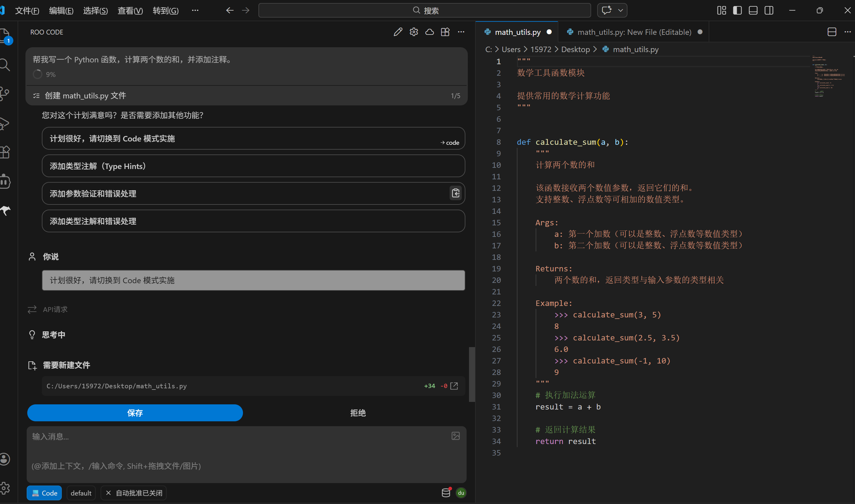This screenshot has height=504, width=855.
Task: Open Roo Code settings gear
Action: point(413,32)
